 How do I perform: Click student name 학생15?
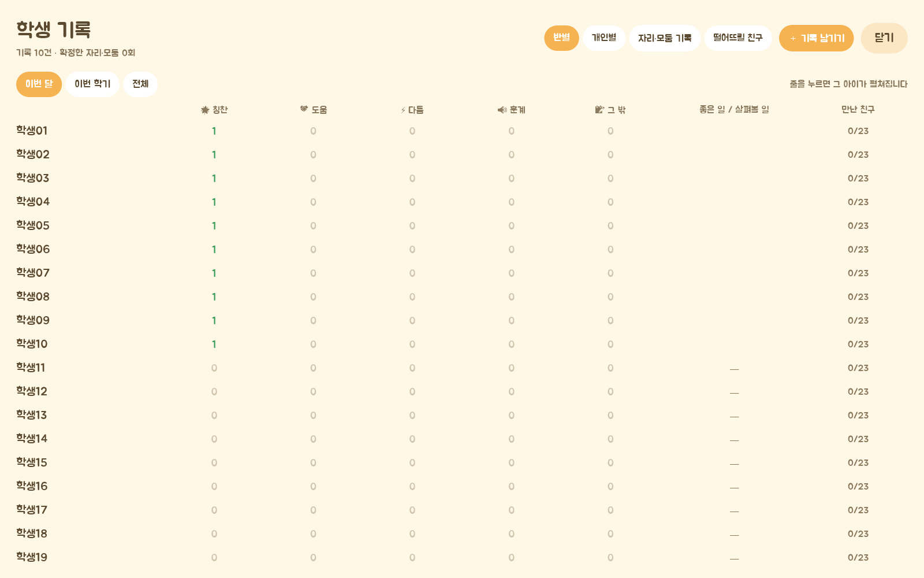(32, 462)
